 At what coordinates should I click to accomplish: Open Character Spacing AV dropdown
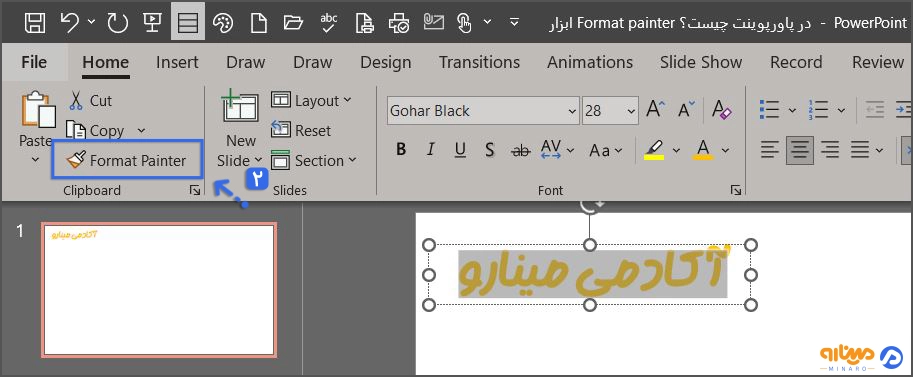coord(557,150)
